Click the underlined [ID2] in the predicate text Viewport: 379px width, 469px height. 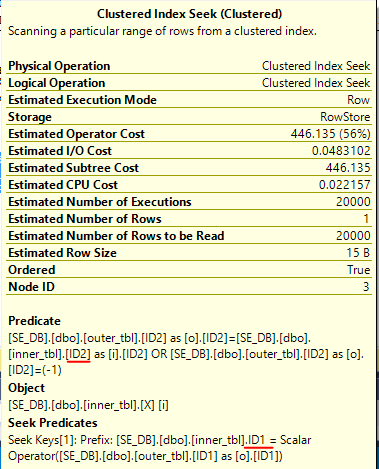click(78, 354)
